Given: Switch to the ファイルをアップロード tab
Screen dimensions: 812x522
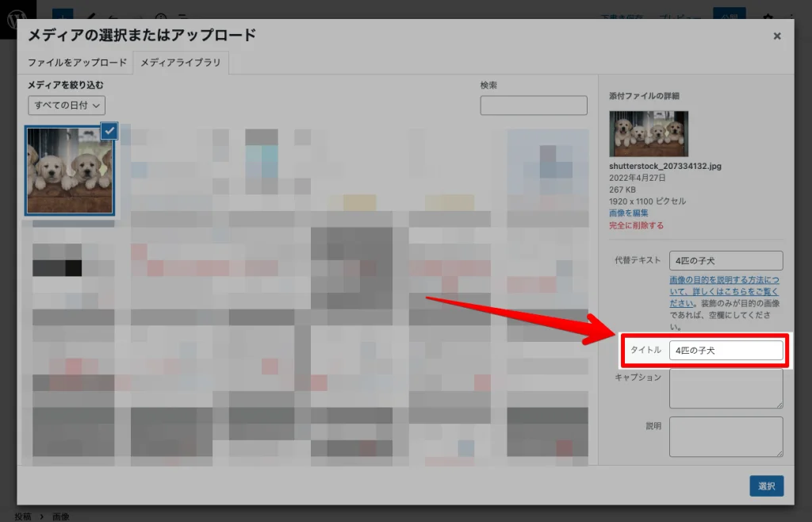Looking at the screenshot, I should [76, 62].
